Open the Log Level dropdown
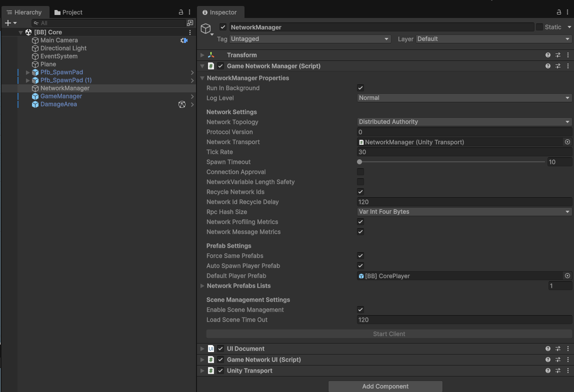Viewport: 574px width, 392px height. point(463,97)
